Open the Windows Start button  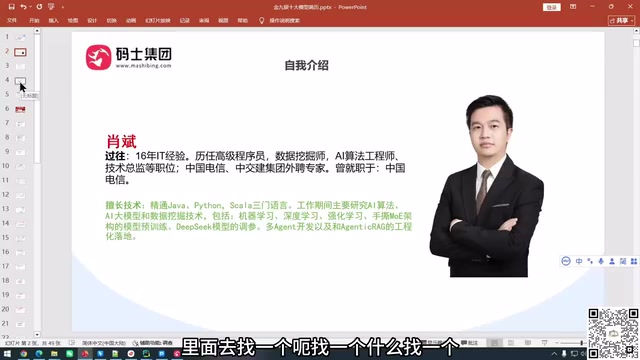point(7,353)
